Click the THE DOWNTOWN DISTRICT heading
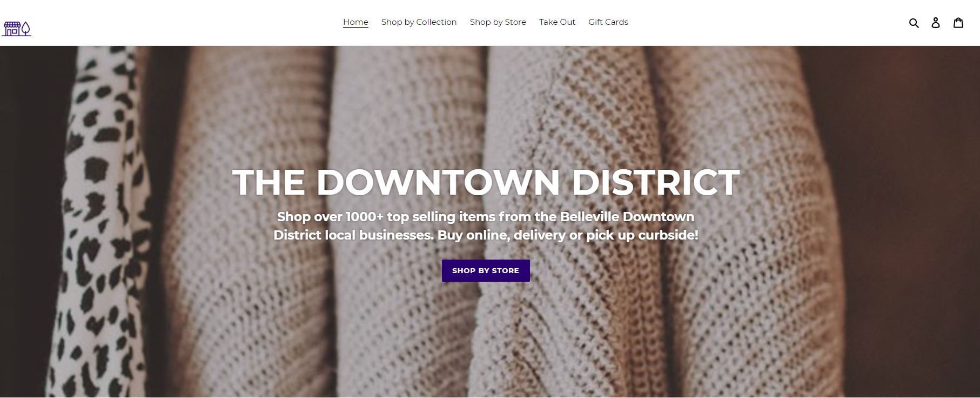980x398 pixels. click(x=486, y=182)
